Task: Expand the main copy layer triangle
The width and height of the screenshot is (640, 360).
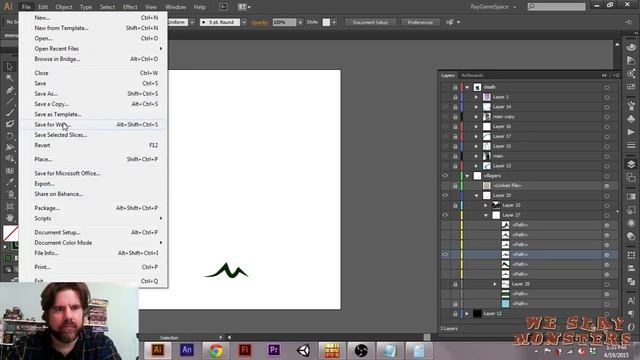Action: pos(476,117)
